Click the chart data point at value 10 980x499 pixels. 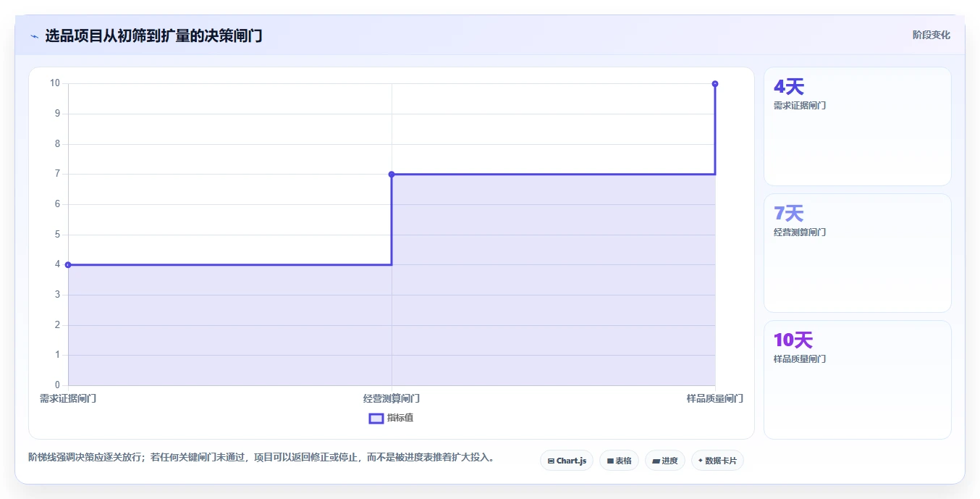[715, 84]
